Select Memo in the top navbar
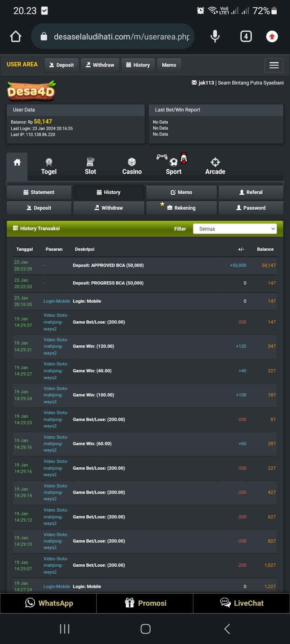Image resolution: width=290 pixels, height=644 pixels. point(169,65)
